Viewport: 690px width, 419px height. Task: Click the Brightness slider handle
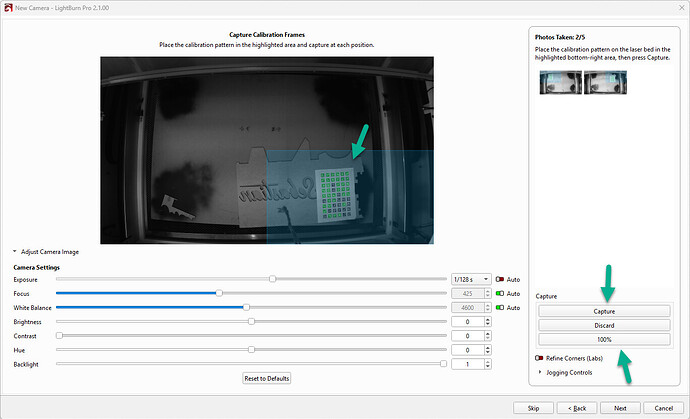[251, 321]
